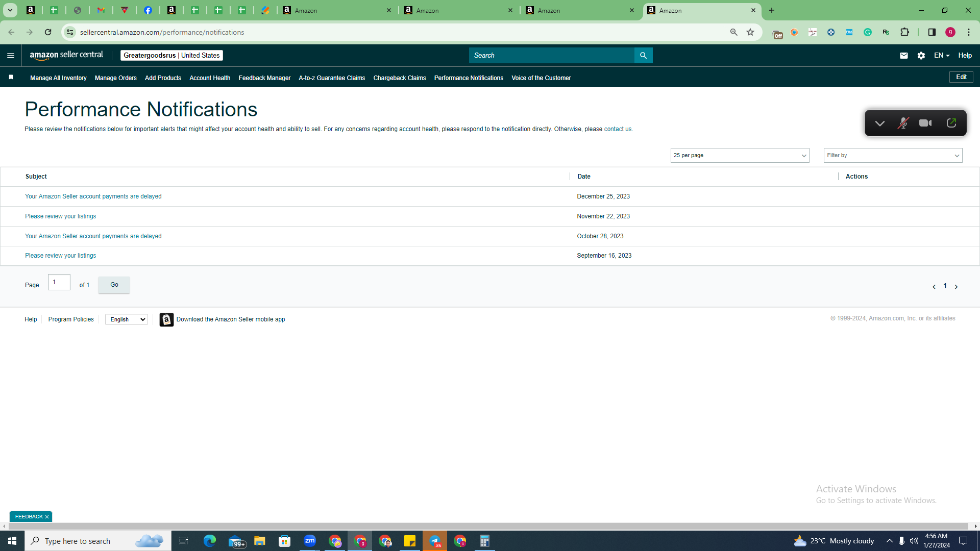Open Program Policies footer link
980x551 pixels.
click(71, 319)
